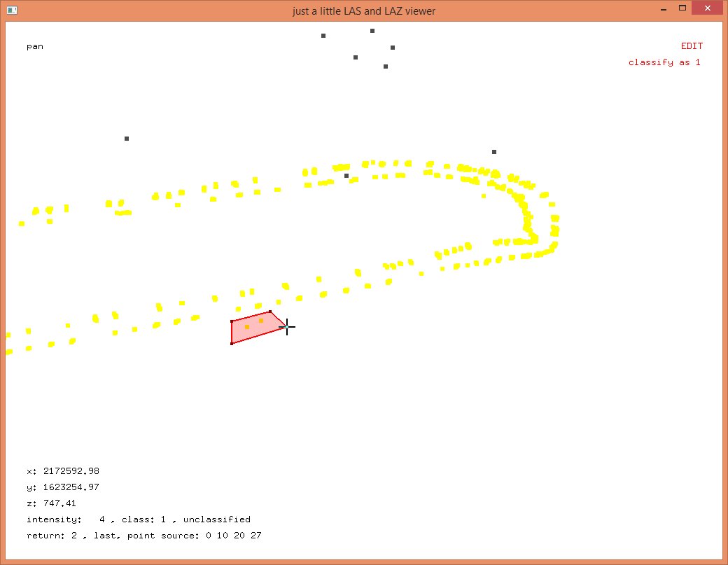This screenshot has height=565, width=728.
Task: Select the isolated gray point on the far left
Action: tap(127, 139)
